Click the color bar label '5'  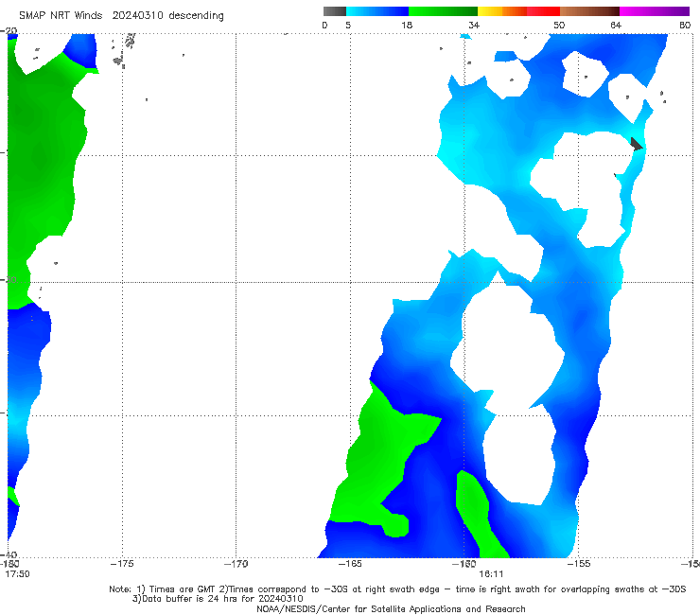[348, 25]
